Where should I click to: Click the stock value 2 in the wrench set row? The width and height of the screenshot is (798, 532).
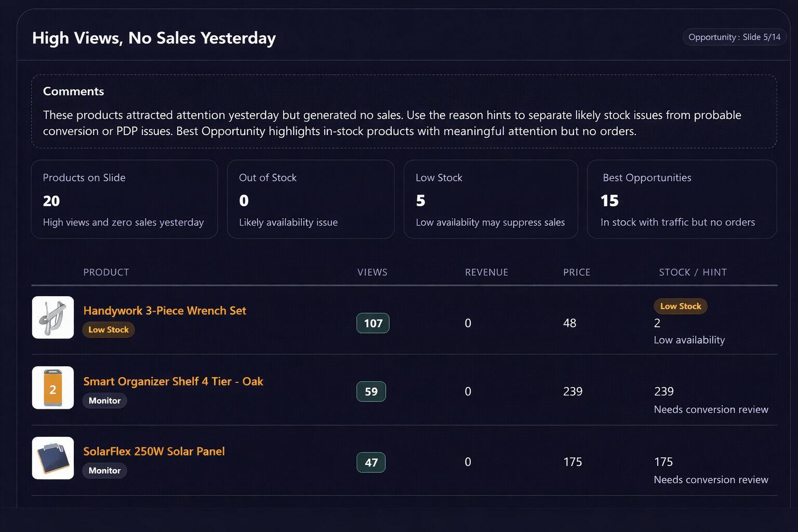point(657,323)
